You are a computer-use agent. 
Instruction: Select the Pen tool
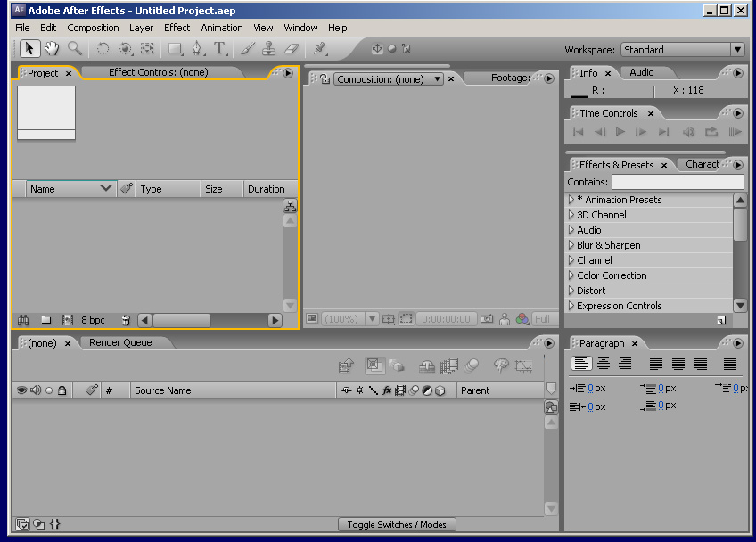point(197,49)
